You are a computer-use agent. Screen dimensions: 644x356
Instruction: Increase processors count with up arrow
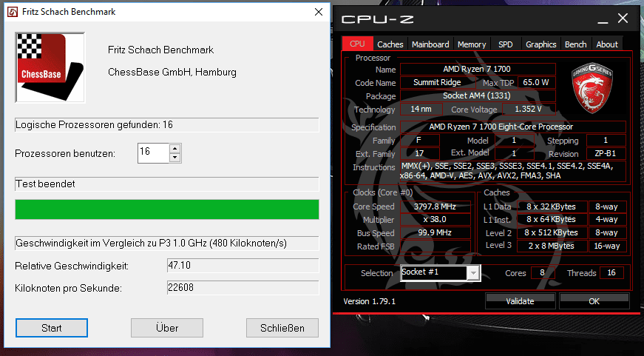pyautogui.click(x=175, y=149)
